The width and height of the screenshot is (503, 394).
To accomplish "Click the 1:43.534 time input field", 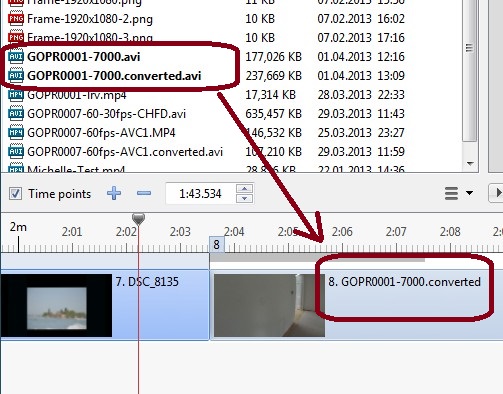I will [x=200, y=194].
